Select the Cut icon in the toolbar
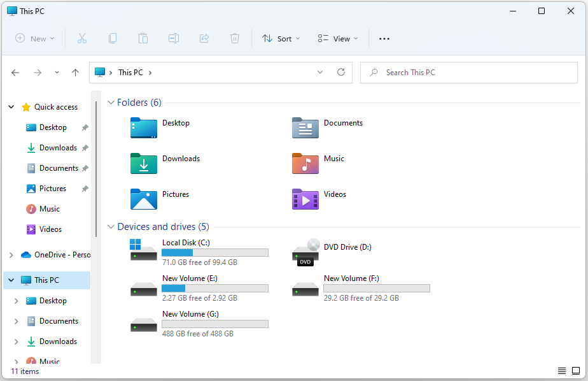 (x=82, y=38)
